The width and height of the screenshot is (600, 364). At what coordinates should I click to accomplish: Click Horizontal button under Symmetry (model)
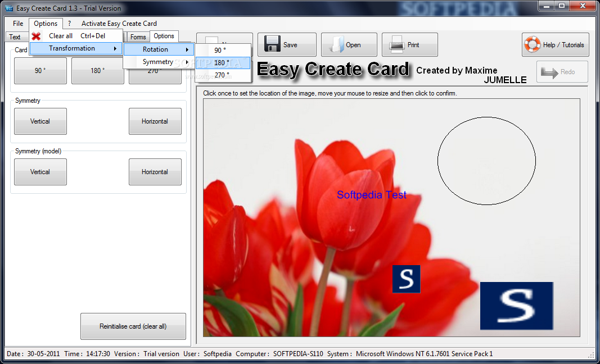[155, 172]
